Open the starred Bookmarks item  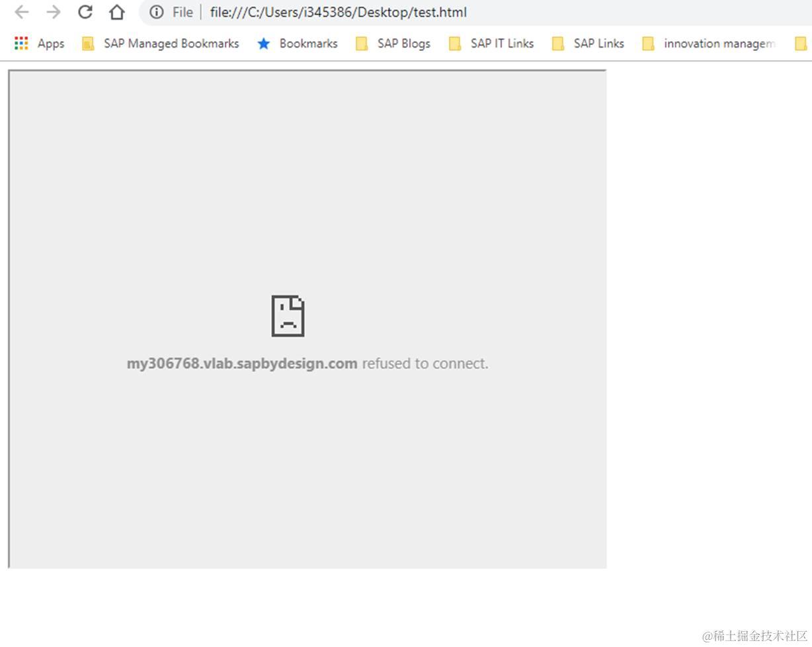pos(298,44)
